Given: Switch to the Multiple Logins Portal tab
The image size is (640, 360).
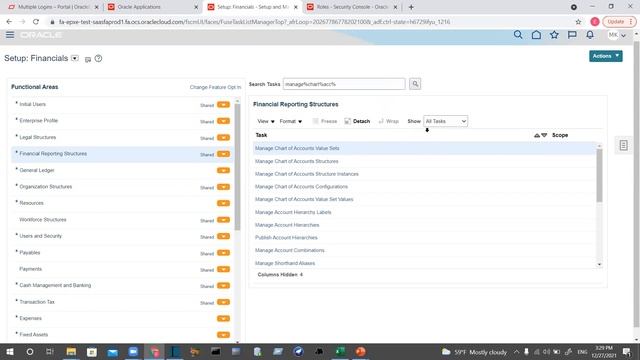Looking at the screenshot, I should 53,7.
